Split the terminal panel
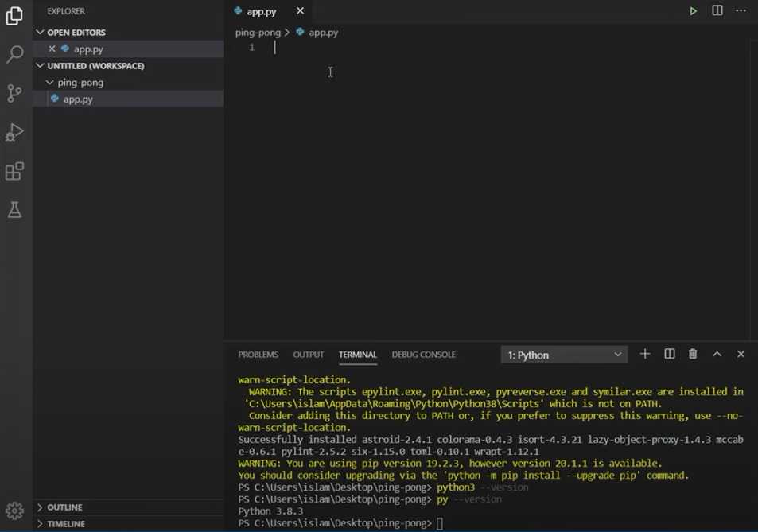Screen dimensions: 758x532 [x=670, y=354]
